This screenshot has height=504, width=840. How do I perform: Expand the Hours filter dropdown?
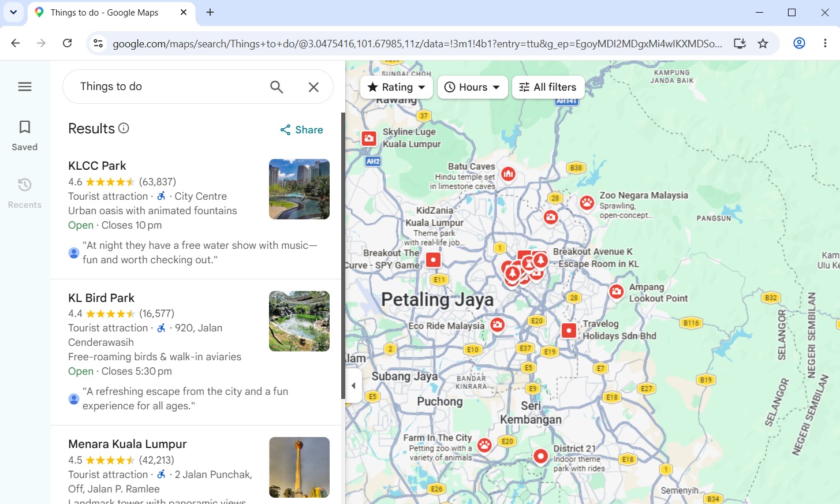click(x=472, y=87)
